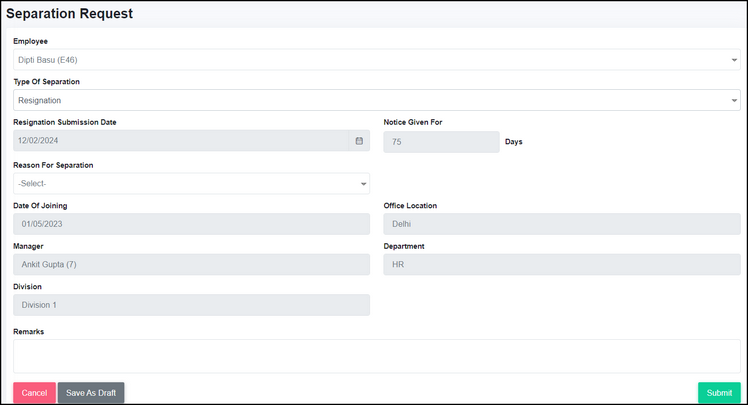Image resolution: width=748 pixels, height=405 pixels.
Task: Click the Remarks label text
Action: [29, 332]
